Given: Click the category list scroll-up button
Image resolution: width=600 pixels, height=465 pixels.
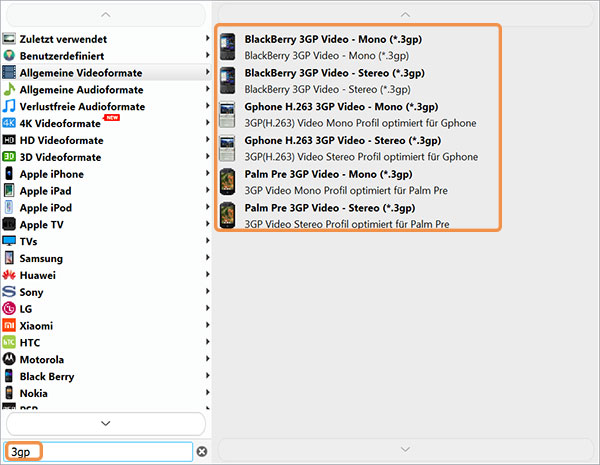Looking at the screenshot, I should coord(106,15).
